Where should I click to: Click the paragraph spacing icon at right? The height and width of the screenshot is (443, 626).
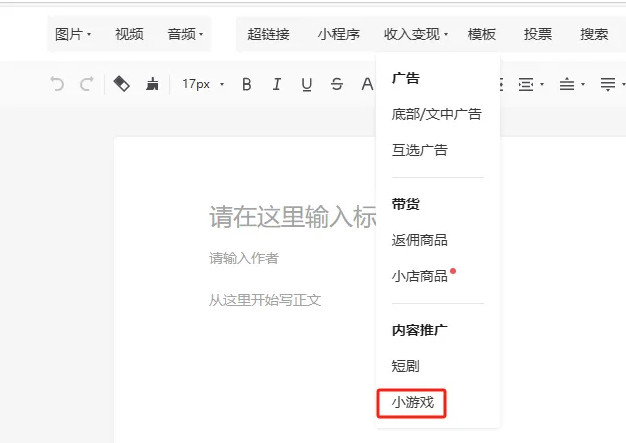coord(608,84)
